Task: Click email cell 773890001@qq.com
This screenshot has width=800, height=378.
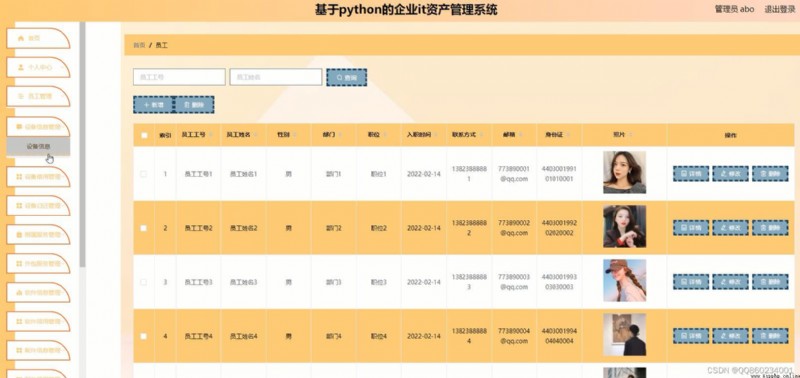Action: [x=514, y=173]
